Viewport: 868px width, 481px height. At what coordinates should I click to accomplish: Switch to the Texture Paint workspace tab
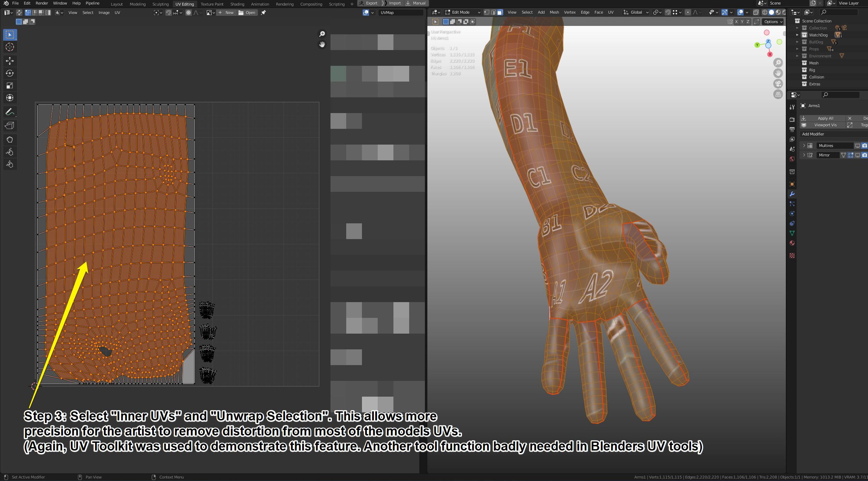(212, 4)
